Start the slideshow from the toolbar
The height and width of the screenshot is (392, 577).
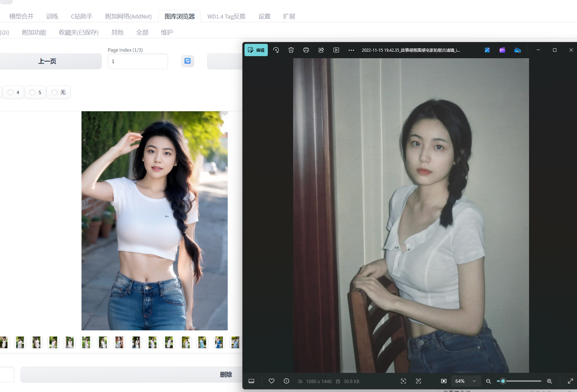336,50
